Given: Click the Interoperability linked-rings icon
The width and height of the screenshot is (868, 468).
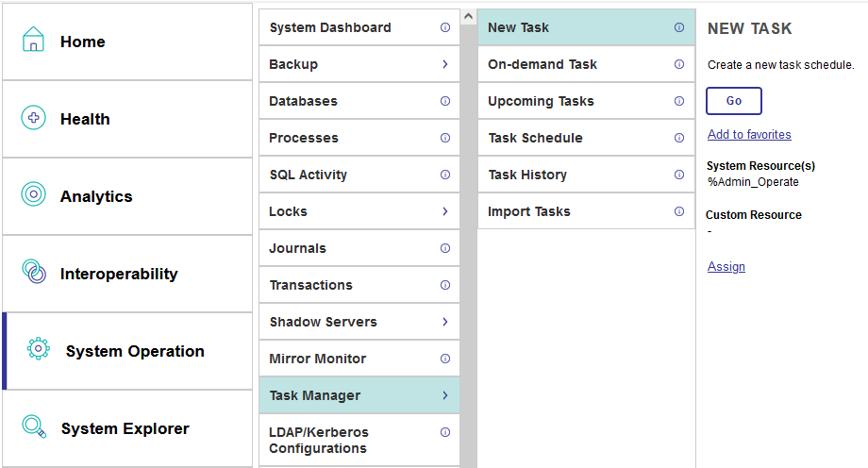Looking at the screenshot, I should click(33, 273).
